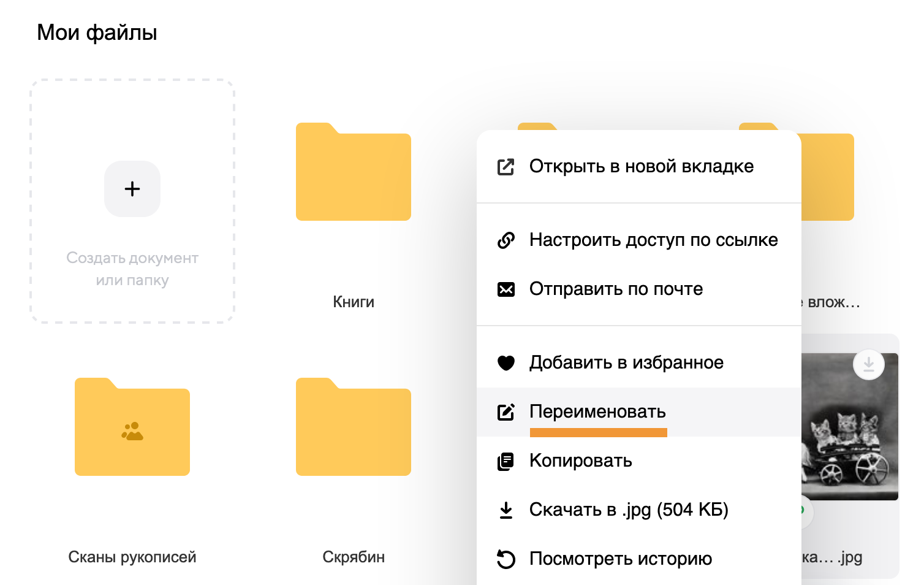Click 'Создать документ или папку' tile
Screen dimensions: 924x585
tap(132, 201)
